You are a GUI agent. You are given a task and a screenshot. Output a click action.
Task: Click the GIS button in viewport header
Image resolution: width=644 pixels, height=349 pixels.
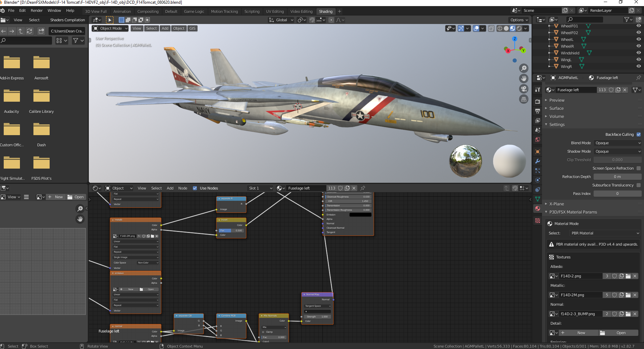click(x=192, y=28)
